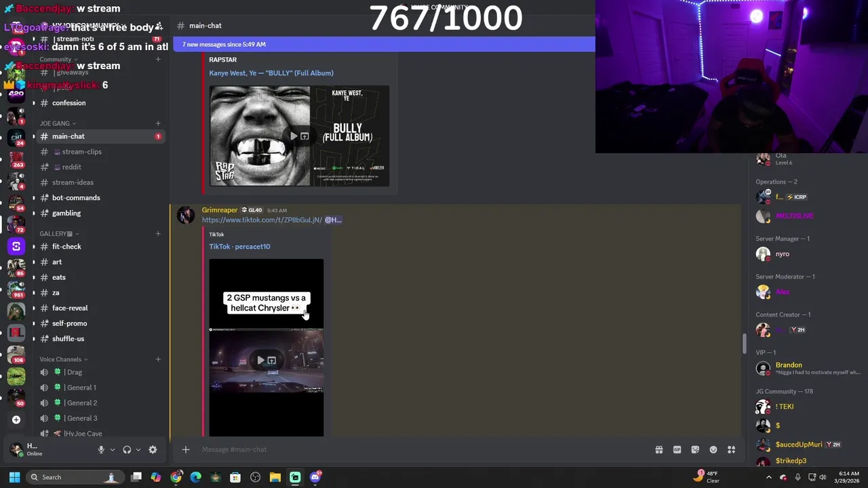
Task: Show hidden system tray icons chevron
Action: pyautogui.click(x=768, y=477)
